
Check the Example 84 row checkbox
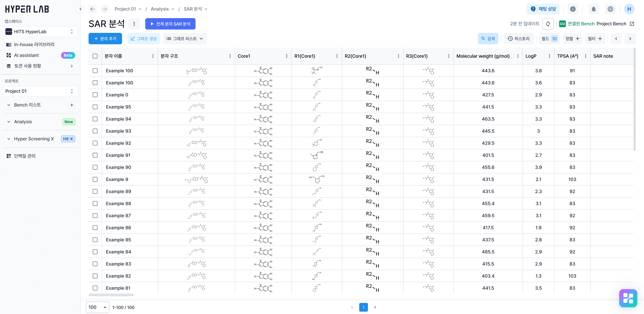click(95, 252)
